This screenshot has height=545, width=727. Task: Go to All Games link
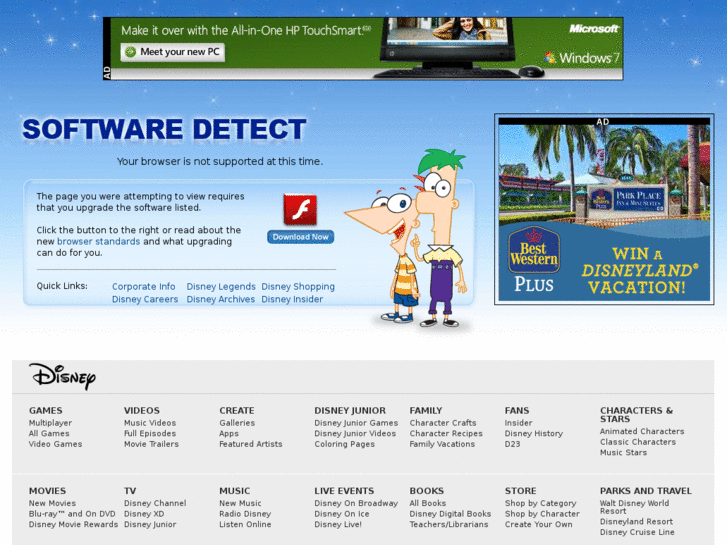click(49, 434)
